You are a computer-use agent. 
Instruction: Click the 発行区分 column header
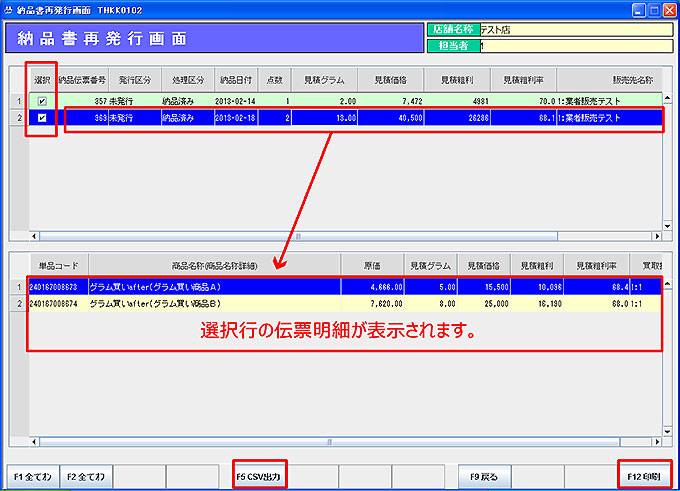[135, 80]
